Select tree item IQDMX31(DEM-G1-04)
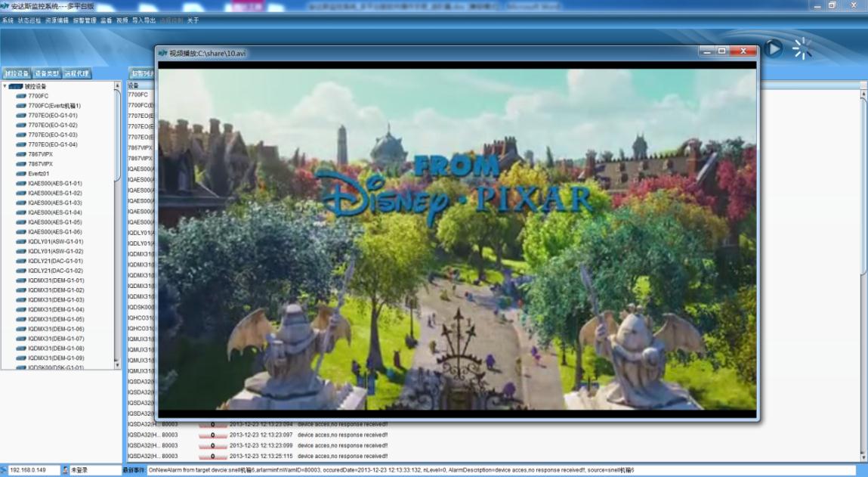Screen dimensions: 868x477 (57, 309)
